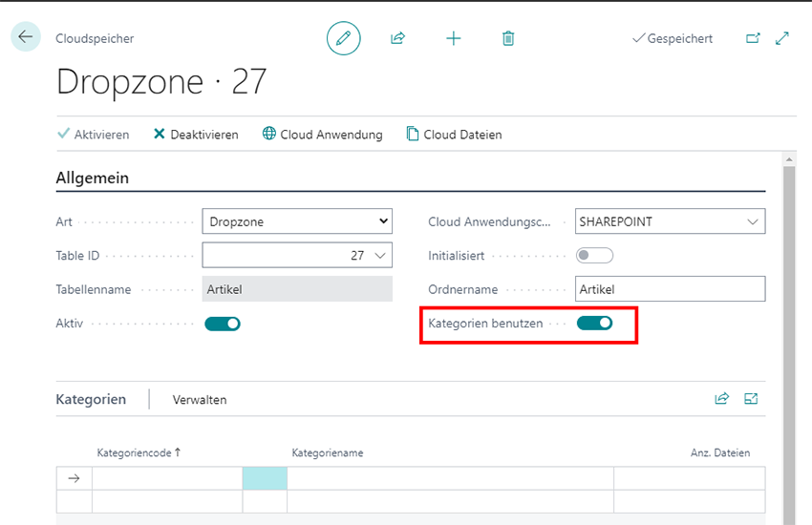The image size is (812, 525).
Task: Click the Deaktivieren button
Action: [x=196, y=135]
